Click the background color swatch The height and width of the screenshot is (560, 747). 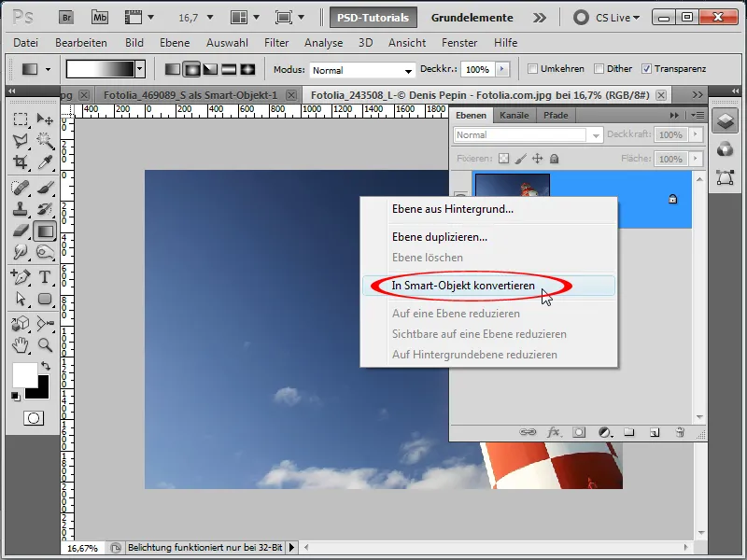coord(41,390)
